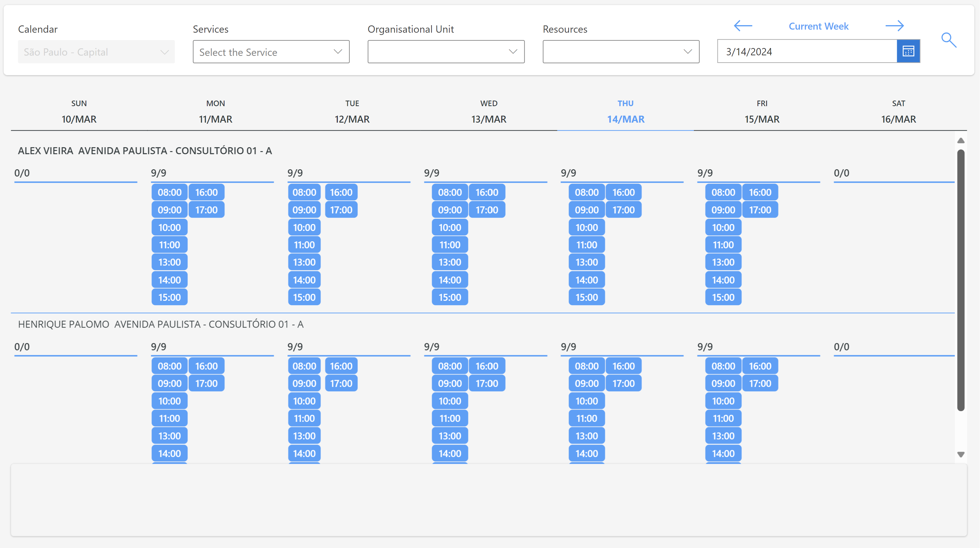The height and width of the screenshot is (548, 980).
Task: Book Henrique Palomo's 13:00 Friday slot
Action: (x=723, y=436)
